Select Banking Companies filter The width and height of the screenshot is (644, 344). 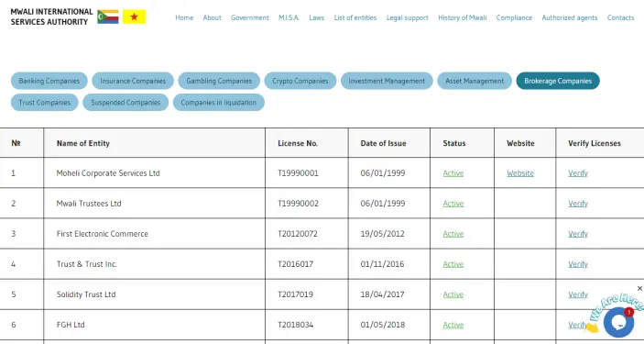[x=49, y=81]
